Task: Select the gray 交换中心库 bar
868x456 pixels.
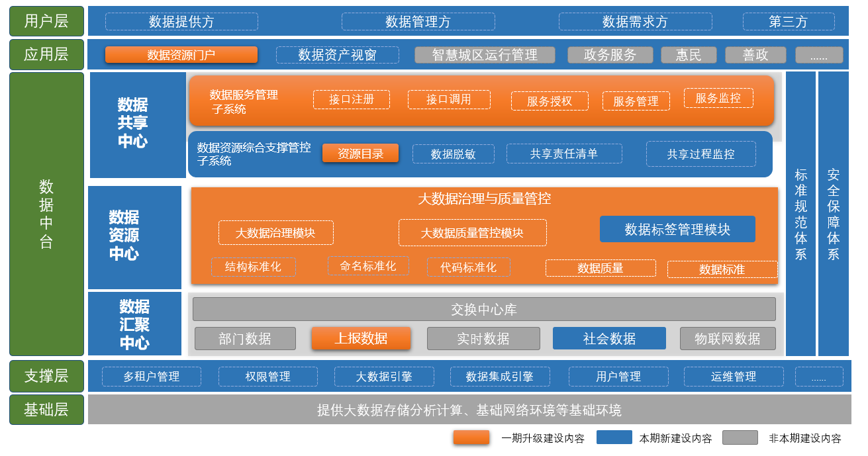Action: (483, 309)
